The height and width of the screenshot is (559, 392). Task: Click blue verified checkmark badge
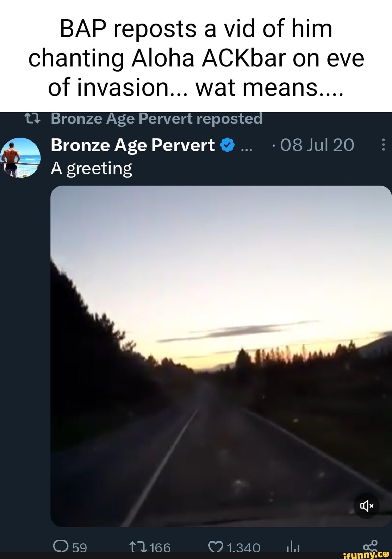coord(227,145)
